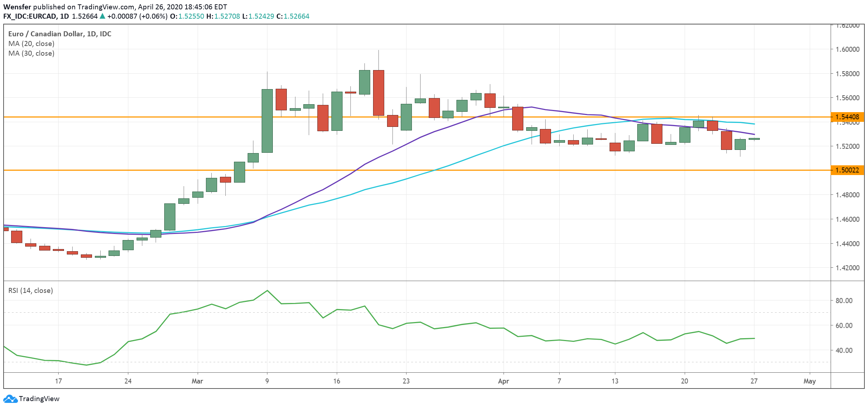Click the tall green candle above date 9

click(267, 121)
